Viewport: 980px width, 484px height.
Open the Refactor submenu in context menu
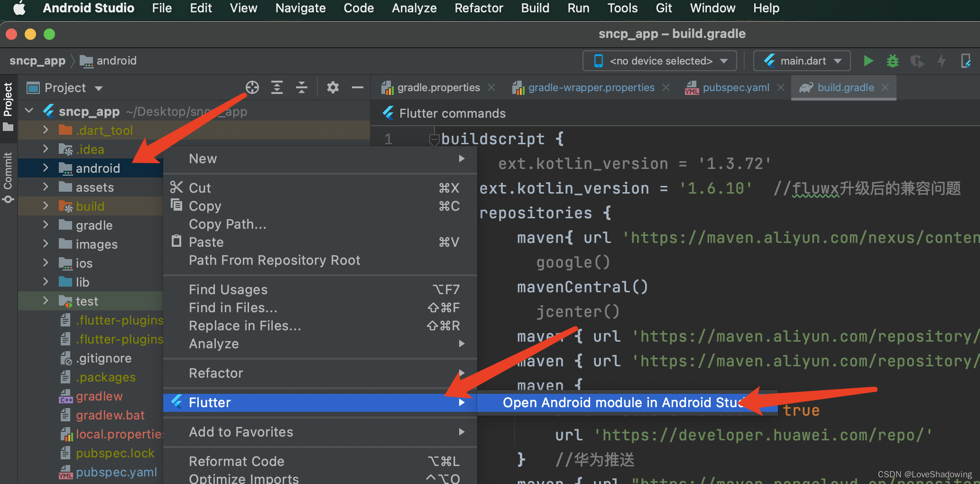(x=320, y=373)
